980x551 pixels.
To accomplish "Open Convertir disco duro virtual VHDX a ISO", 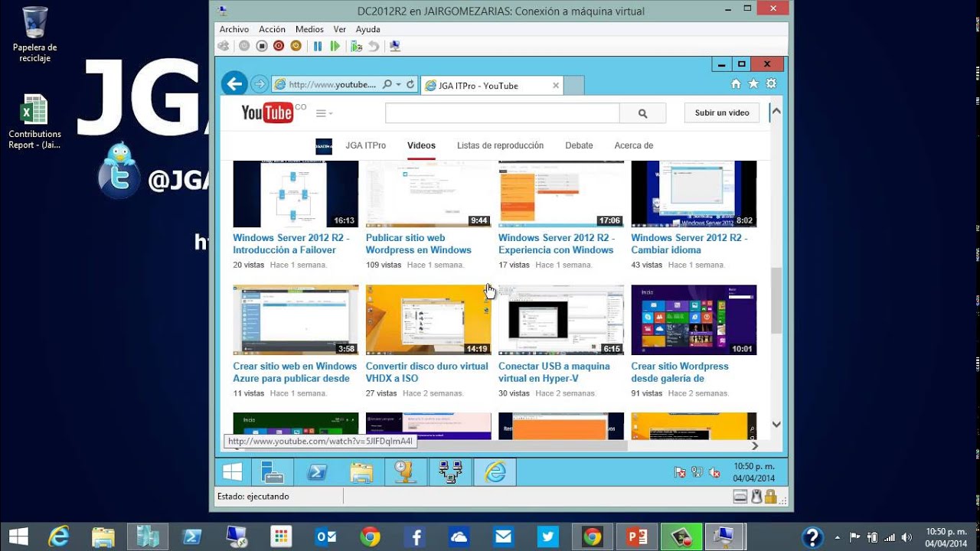I will [426, 372].
